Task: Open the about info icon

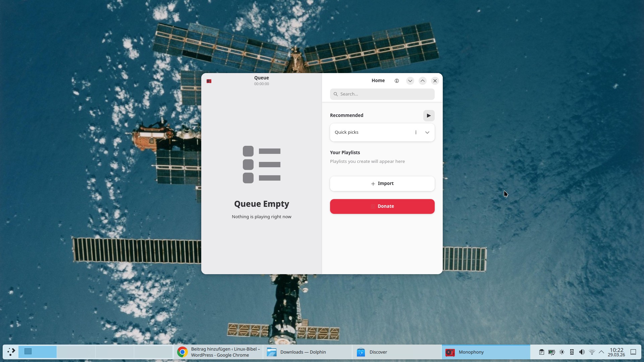Action: coord(397,81)
